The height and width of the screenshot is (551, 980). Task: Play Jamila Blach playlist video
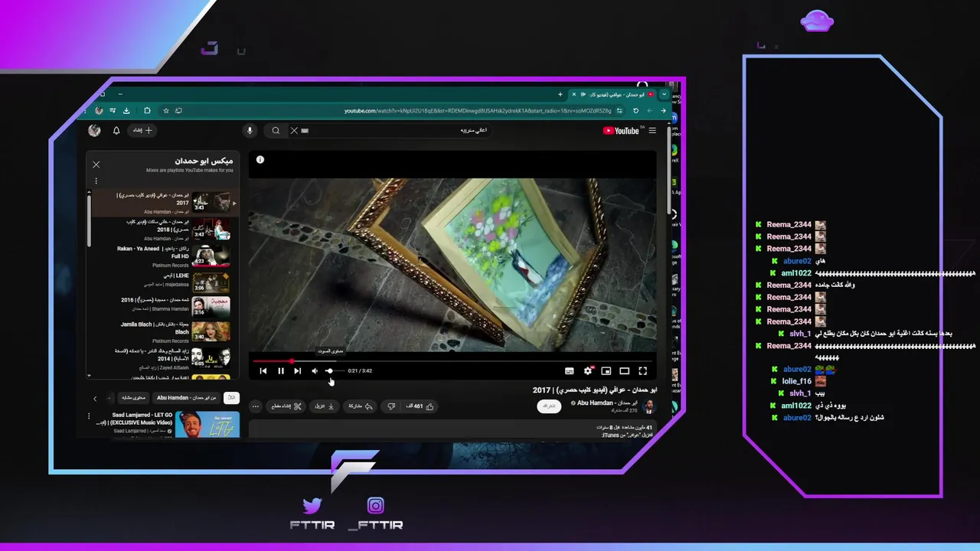tap(164, 331)
